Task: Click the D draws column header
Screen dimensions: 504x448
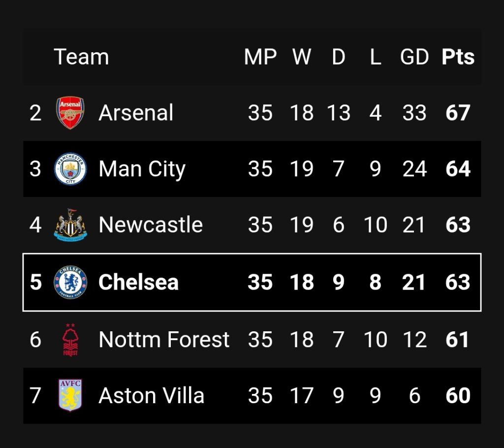Action: coord(339,57)
